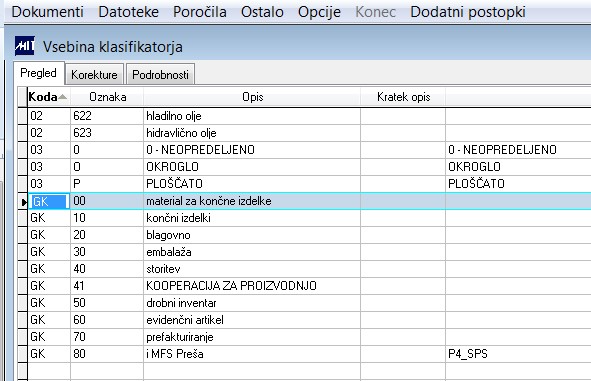Open the Dokumenti menu
591x381 pixels.
click(x=47, y=12)
